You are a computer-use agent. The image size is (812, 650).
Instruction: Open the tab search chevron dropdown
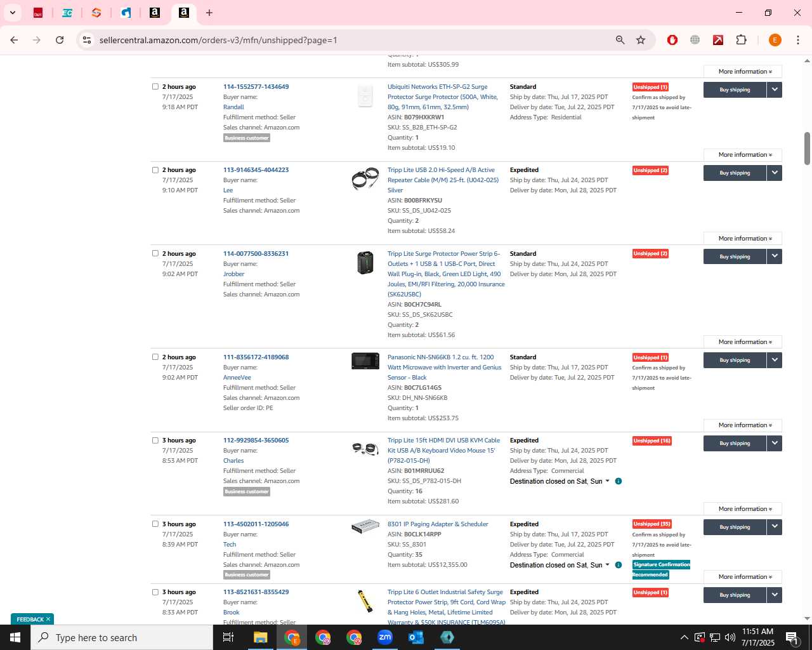pos(13,13)
